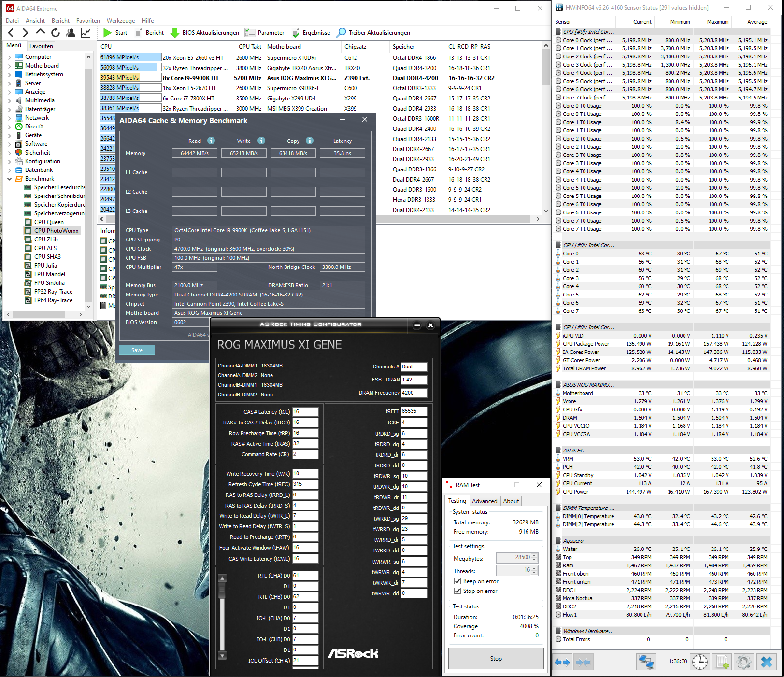The height and width of the screenshot is (677, 784).
Task: Click the HWiNFO clock reset icon
Action: 700,662
